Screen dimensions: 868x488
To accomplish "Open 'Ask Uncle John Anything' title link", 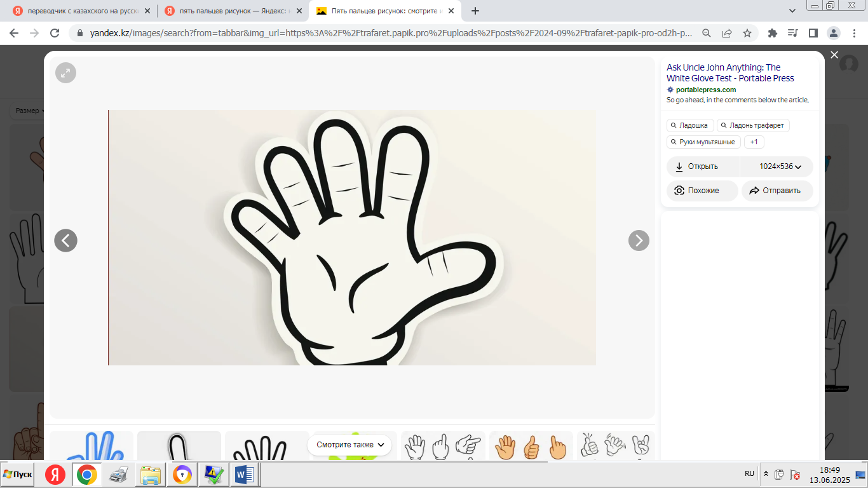I will click(x=730, y=72).
